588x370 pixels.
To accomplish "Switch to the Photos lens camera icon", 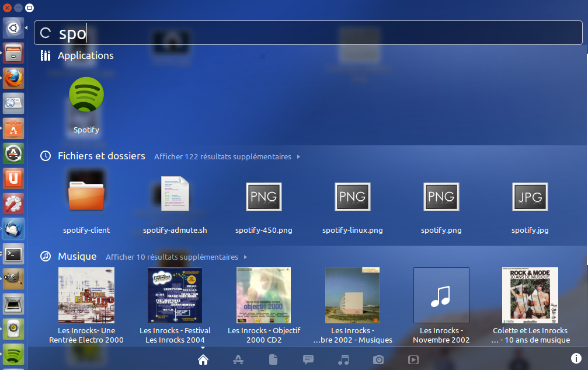I will (378, 360).
